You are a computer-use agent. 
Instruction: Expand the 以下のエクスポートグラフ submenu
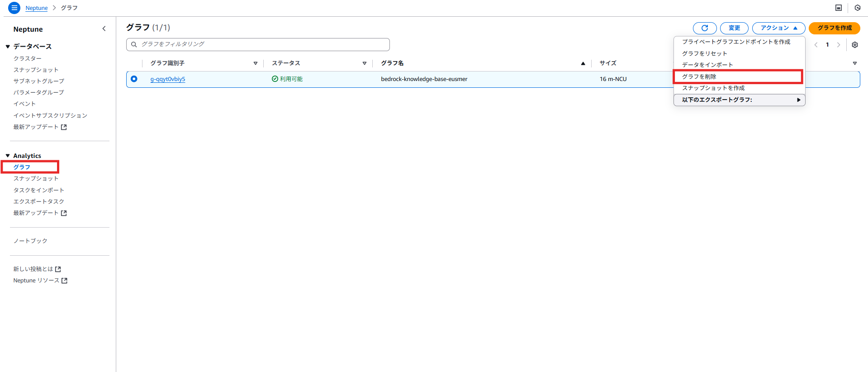(739, 100)
